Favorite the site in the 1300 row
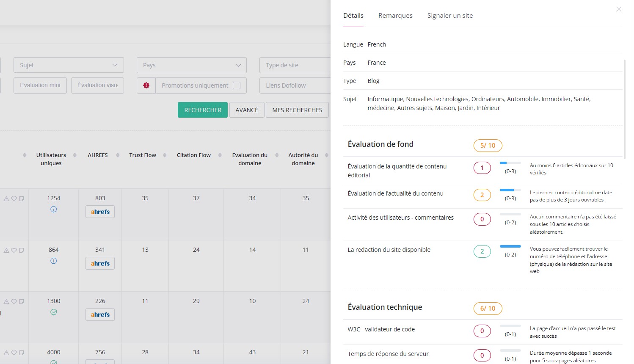634x364 pixels. tap(14, 301)
